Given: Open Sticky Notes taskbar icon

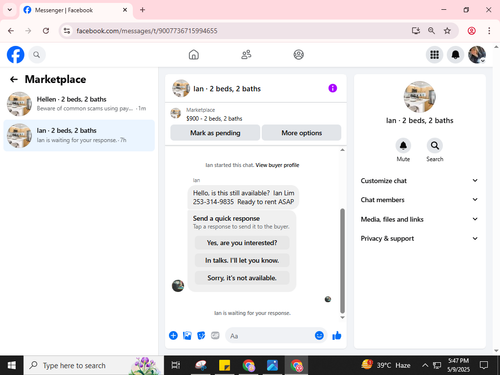Looking at the screenshot, I should coord(224,365).
